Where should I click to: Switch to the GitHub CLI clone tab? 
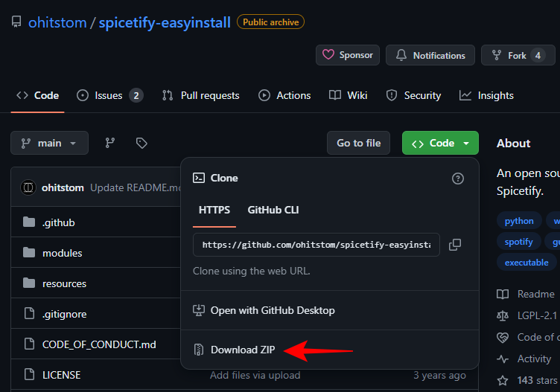[273, 210]
